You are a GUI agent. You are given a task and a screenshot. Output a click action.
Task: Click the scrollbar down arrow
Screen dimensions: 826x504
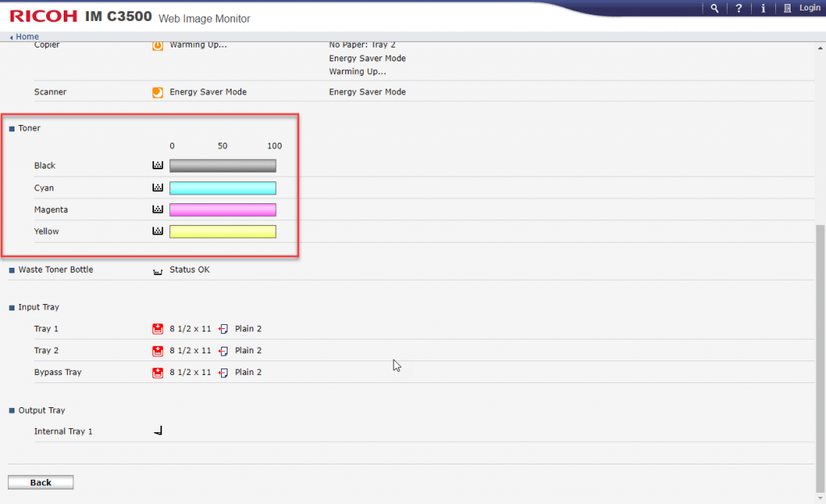[820, 498]
